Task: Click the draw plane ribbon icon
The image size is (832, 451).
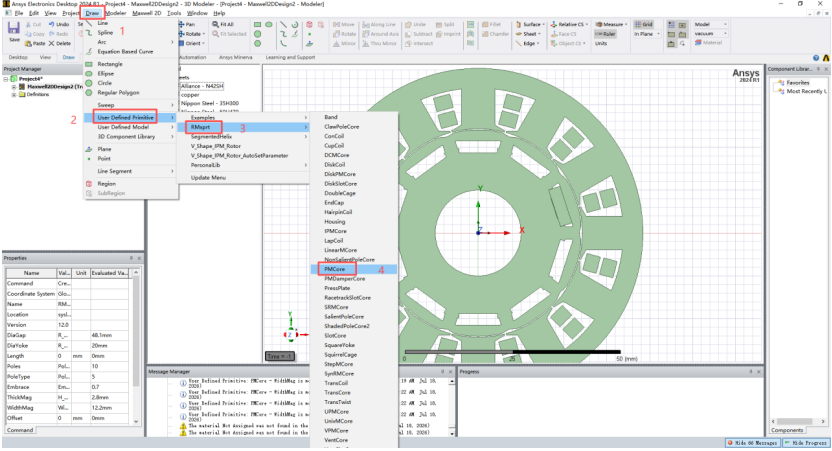Action: click(x=309, y=44)
